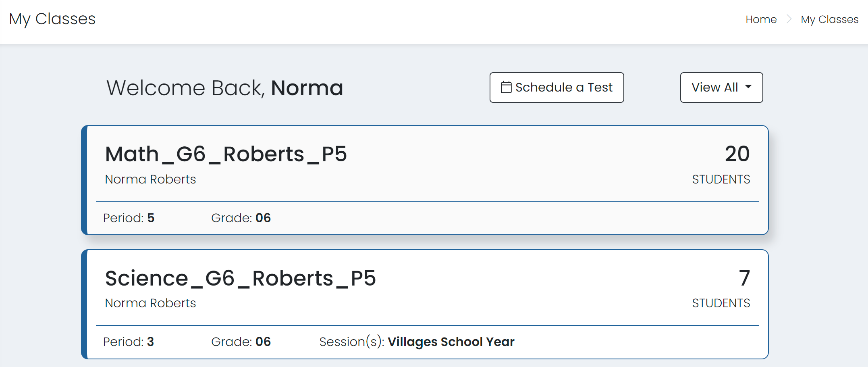Click Grade 06 on Math class card
Screen dimensions: 868x367
pos(241,218)
